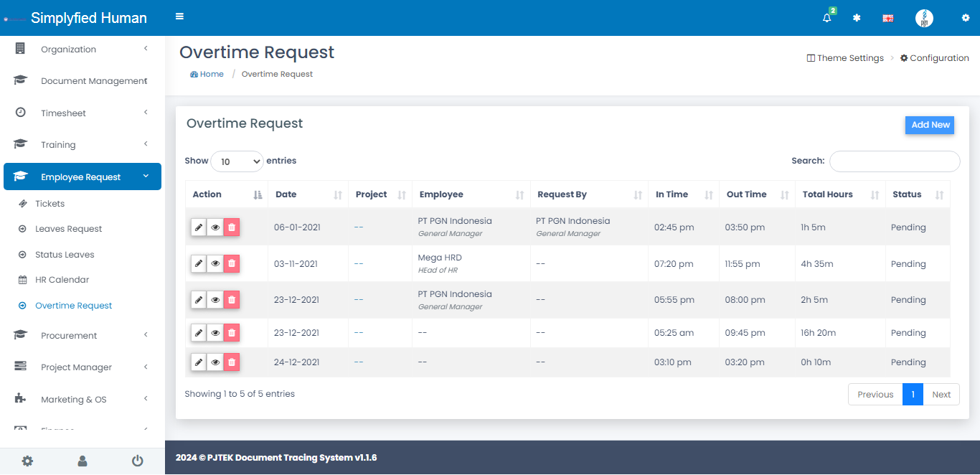Expand the Organization sidebar menu
980x475 pixels.
82,50
